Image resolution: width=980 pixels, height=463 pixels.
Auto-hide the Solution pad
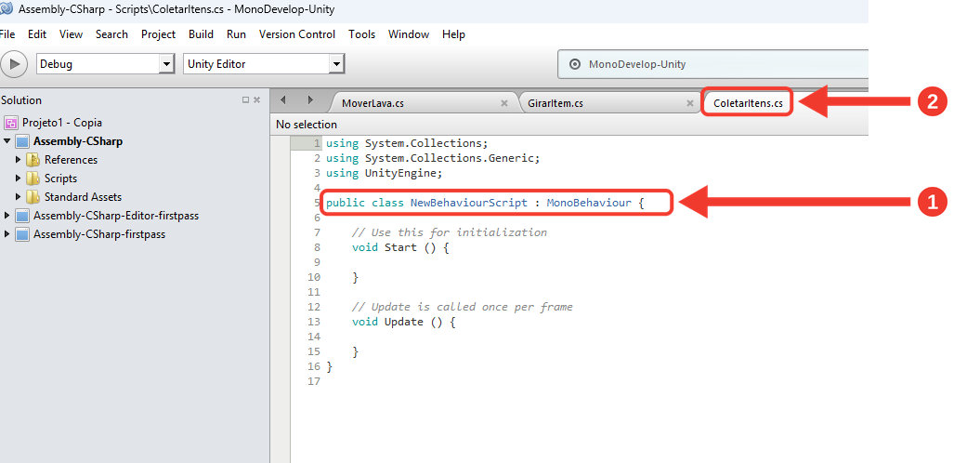(x=245, y=100)
